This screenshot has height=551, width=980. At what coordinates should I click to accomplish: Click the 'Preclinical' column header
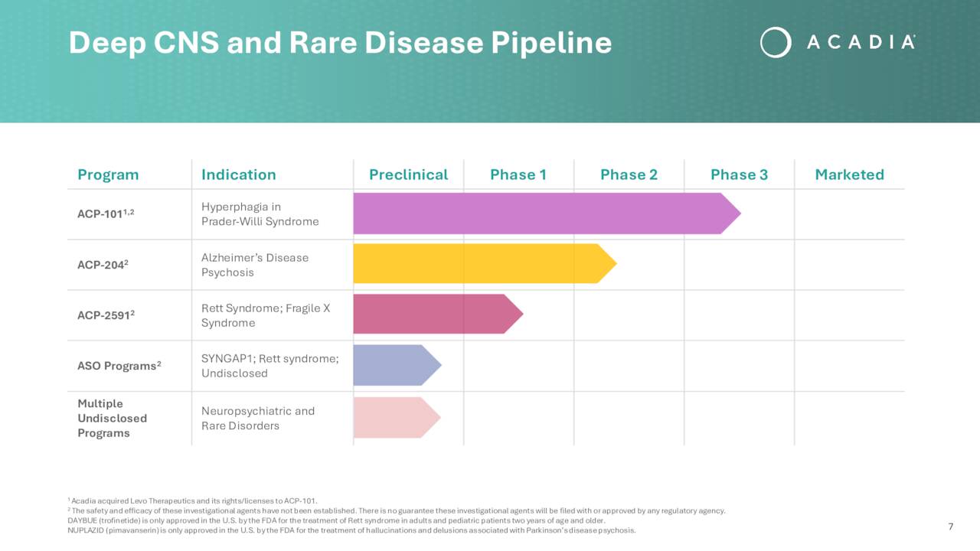point(408,174)
